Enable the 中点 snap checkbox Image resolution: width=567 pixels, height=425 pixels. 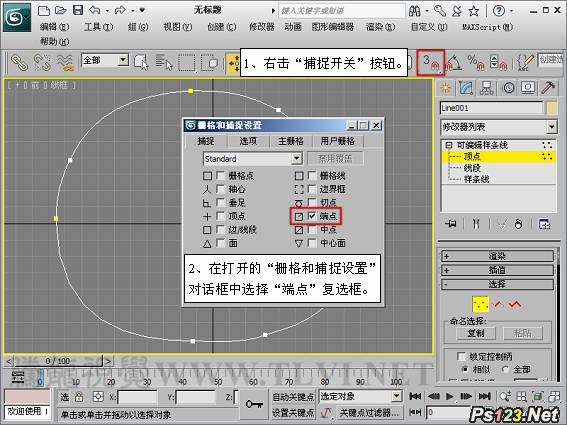point(312,230)
